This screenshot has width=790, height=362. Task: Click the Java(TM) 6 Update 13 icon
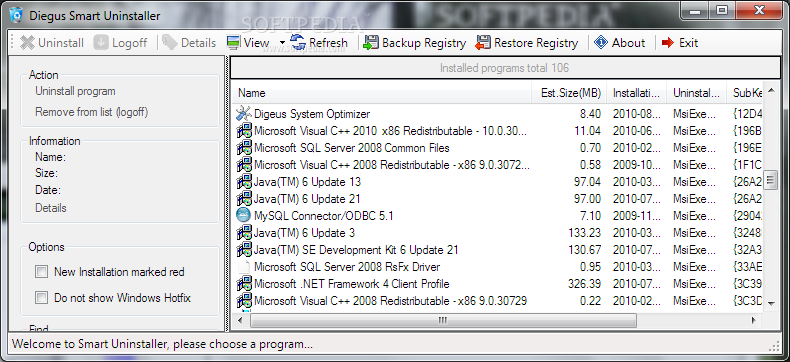click(244, 181)
